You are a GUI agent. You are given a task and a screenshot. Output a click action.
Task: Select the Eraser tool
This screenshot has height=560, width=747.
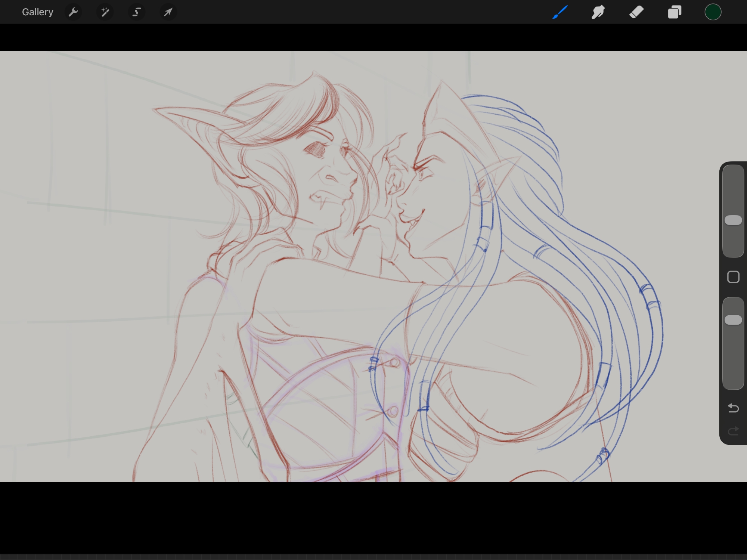click(636, 12)
